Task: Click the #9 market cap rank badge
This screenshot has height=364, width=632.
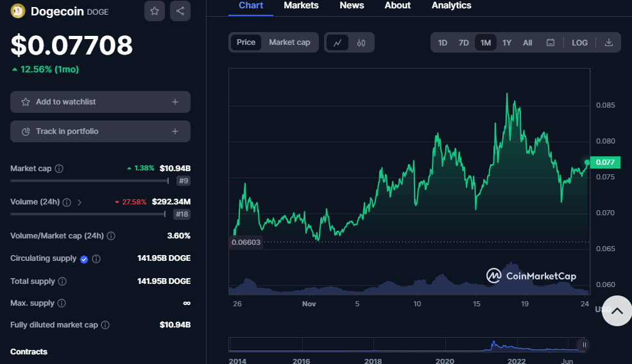Action: pos(184,181)
